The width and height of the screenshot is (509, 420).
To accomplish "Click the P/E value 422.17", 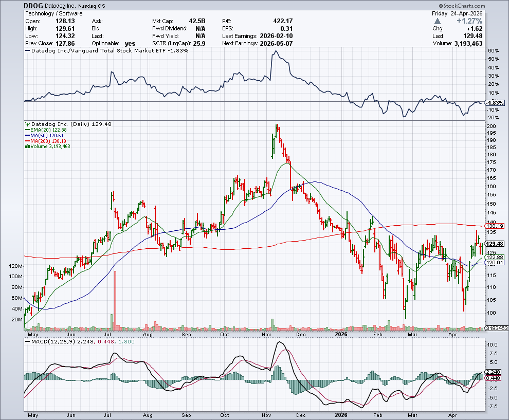I will point(283,21).
